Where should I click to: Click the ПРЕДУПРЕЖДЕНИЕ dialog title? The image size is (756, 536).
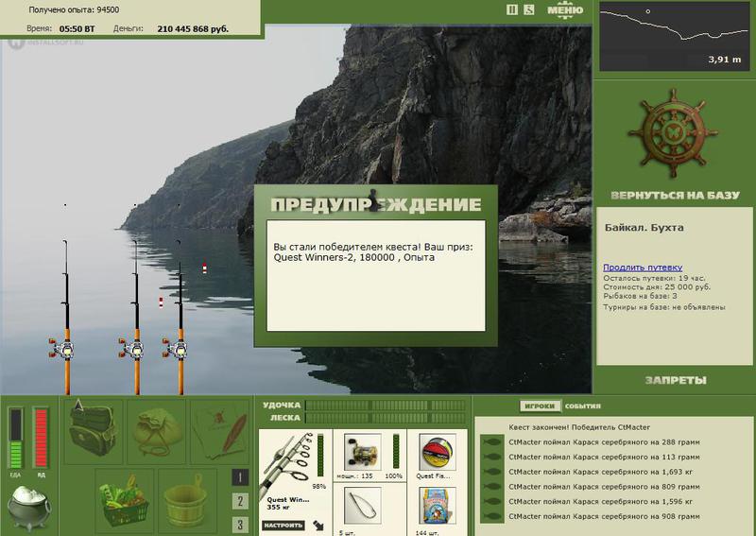click(x=376, y=204)
